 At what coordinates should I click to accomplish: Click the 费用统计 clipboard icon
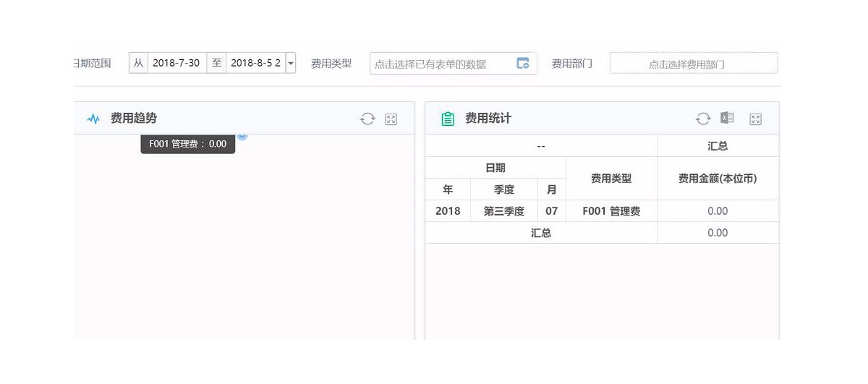pos(448,119)
